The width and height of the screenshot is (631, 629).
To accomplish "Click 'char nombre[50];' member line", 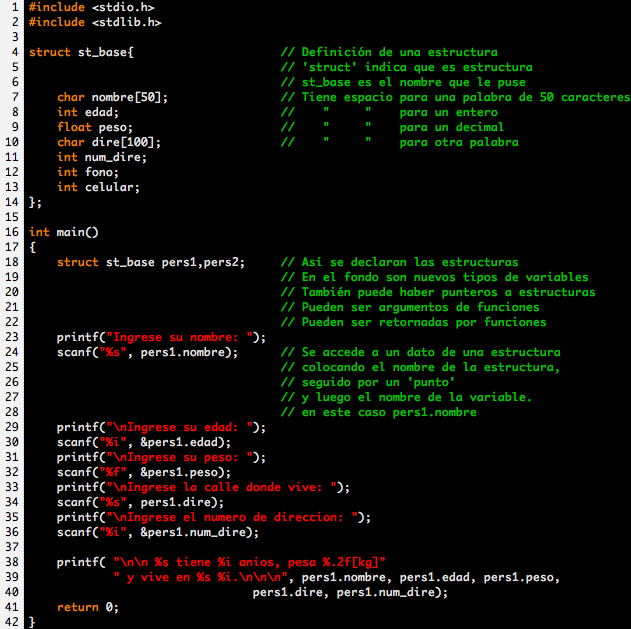I will pyautogui.click(x=112, y=97).
